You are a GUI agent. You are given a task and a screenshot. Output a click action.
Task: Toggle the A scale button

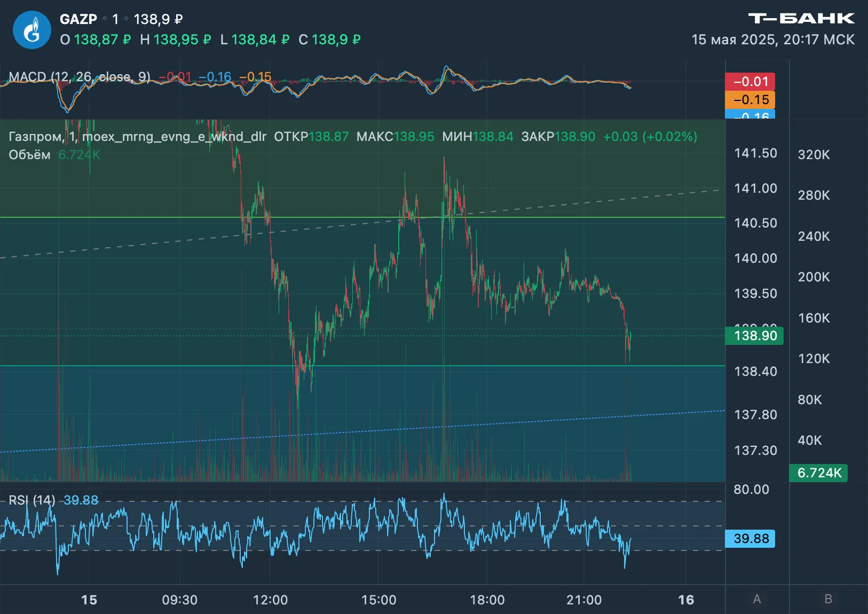[757, 599]
